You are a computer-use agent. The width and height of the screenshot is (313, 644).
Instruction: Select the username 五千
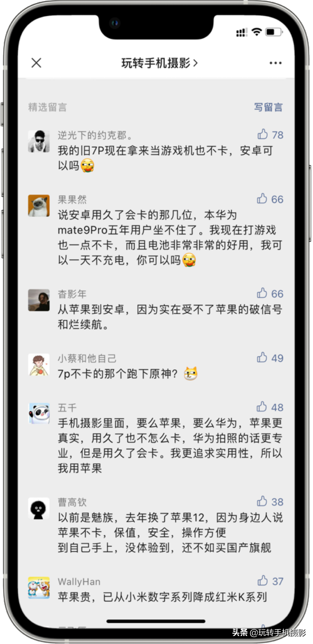click(x=67, y=407)
